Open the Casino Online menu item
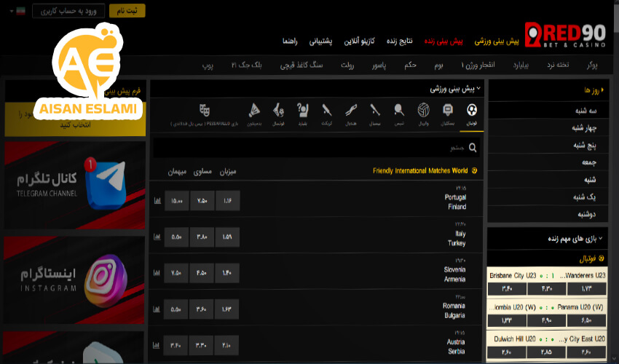The image size is (619, 364). pyautogui.click(x=379, y=41)
